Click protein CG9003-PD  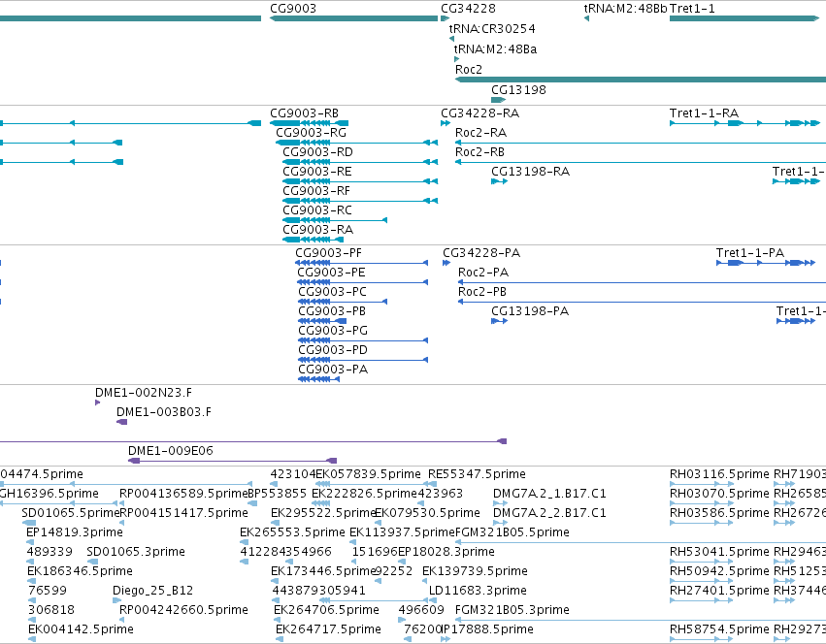pyautogui.click(x=363, y=360)
